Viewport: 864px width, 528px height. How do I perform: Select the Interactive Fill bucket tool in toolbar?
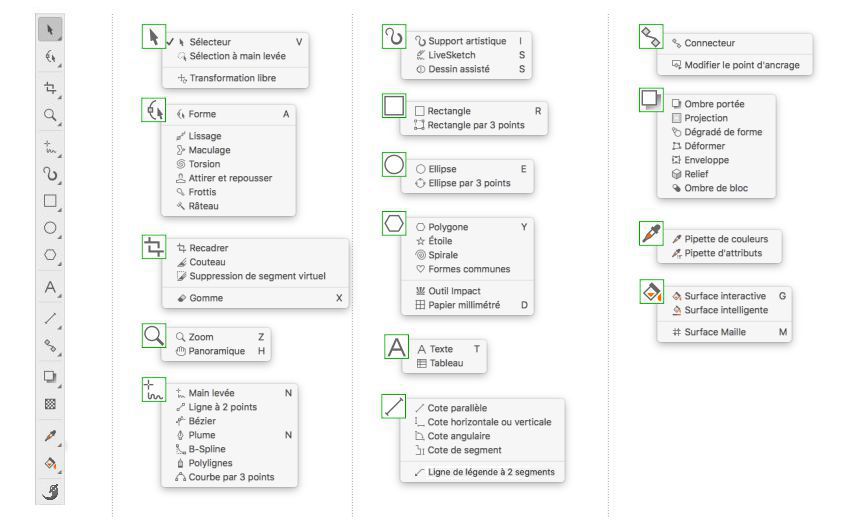point(49,465)
